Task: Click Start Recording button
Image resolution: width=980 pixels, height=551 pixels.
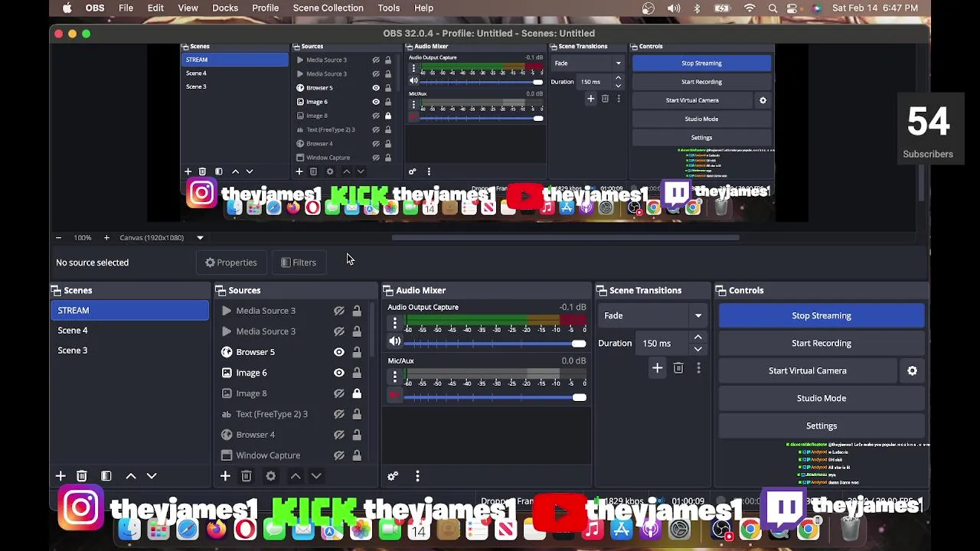Action: point(822,343)
